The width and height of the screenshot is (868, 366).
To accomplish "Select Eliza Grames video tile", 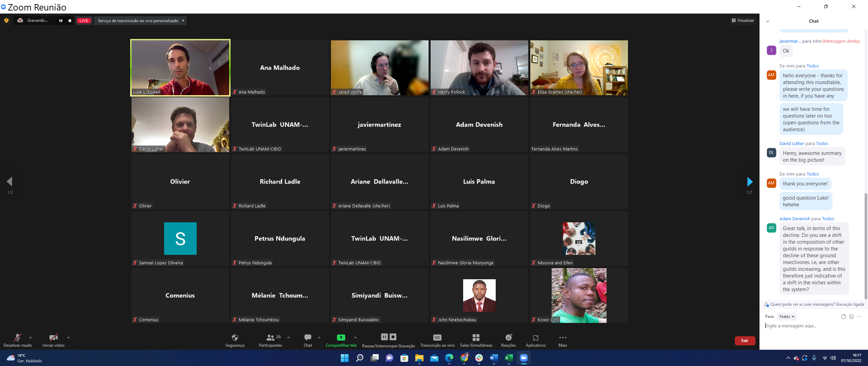I will coord(579,68).
